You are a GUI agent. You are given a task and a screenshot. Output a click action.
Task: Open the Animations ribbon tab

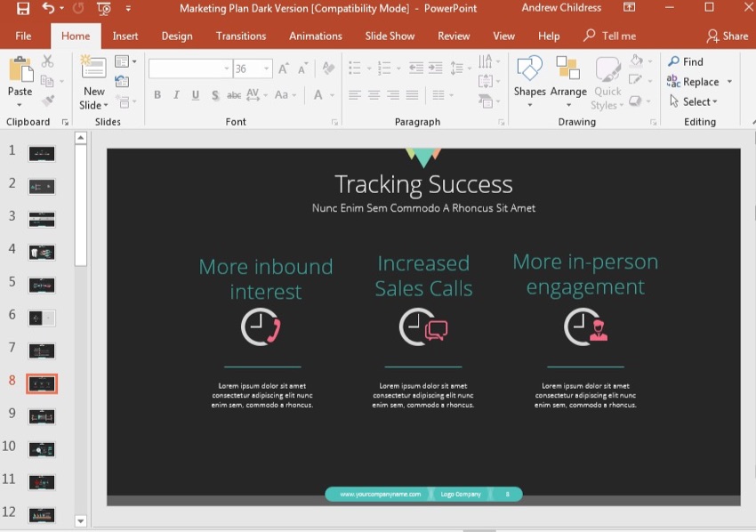(315, 36)
